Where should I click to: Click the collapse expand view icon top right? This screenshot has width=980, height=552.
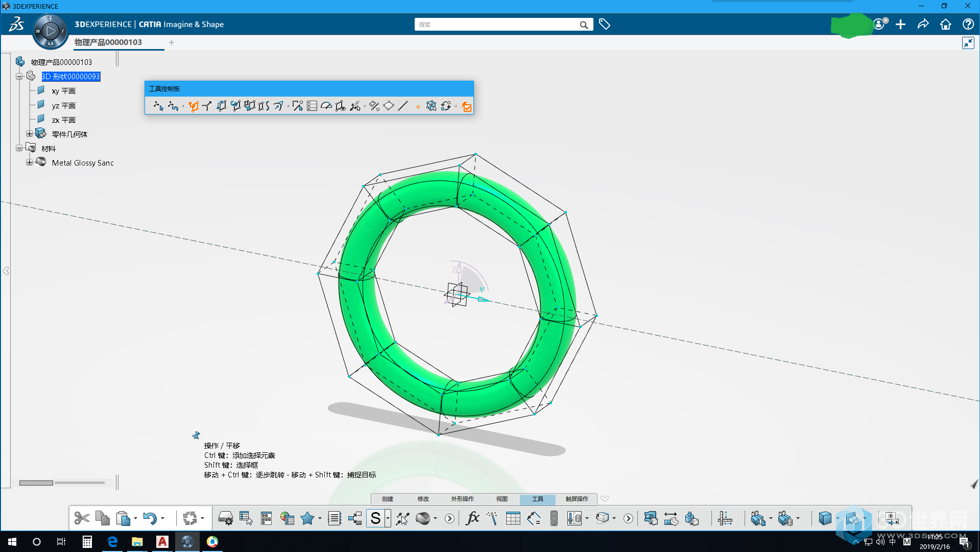(968, 43)
